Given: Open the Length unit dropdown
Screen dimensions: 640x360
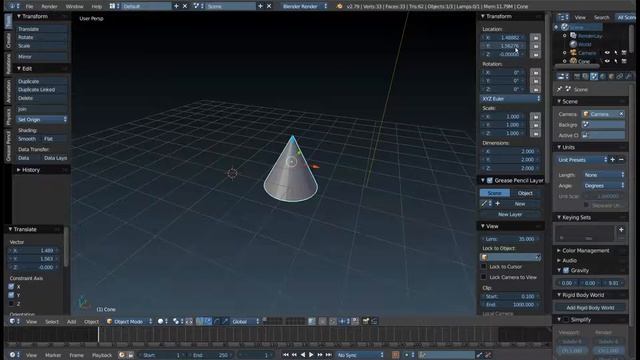Looking at the screenshot, I should click(x=604, y=175).
